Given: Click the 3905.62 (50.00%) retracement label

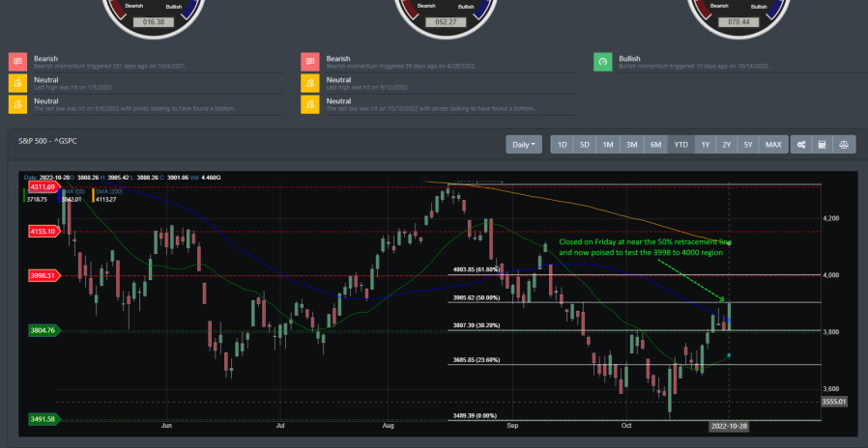Looking at the screenshot, I should 477,297.
